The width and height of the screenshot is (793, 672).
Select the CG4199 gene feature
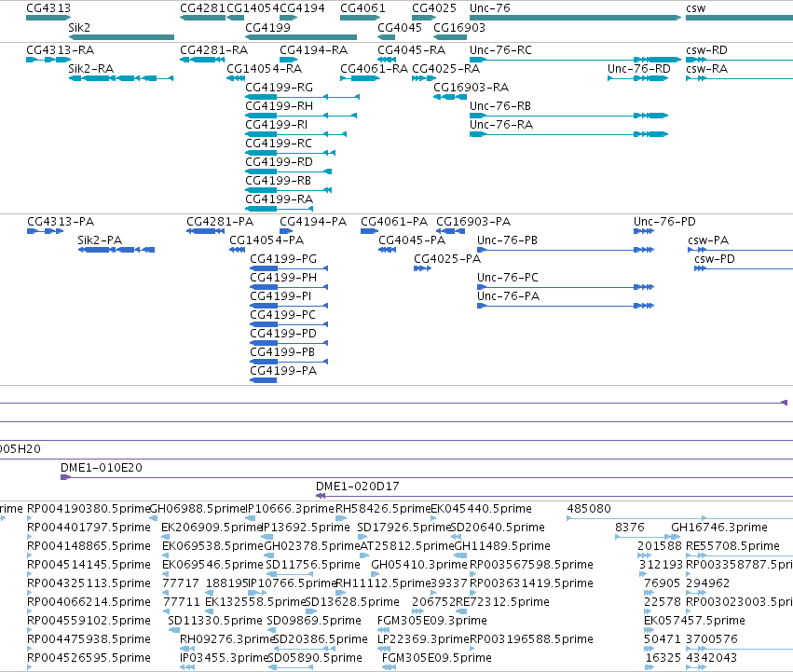pyautogui.click(x=301, y=37)
